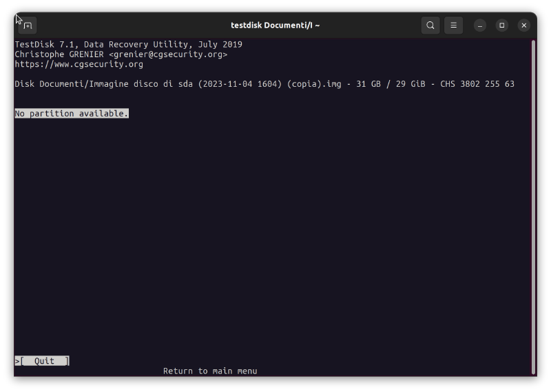Viewport: 551px width, 392px height.
Task: Click the 'No partition available.' message
Action: (x=72, y=114)
